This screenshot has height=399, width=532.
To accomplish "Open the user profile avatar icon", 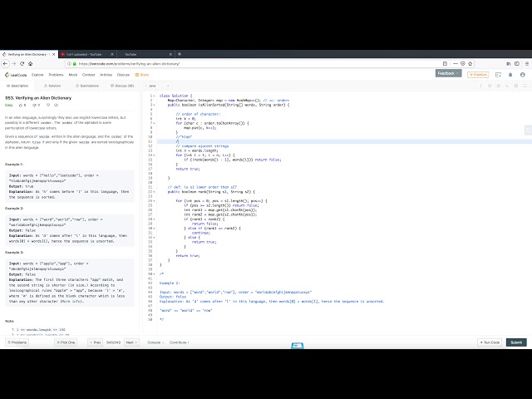I will (523, 75).
